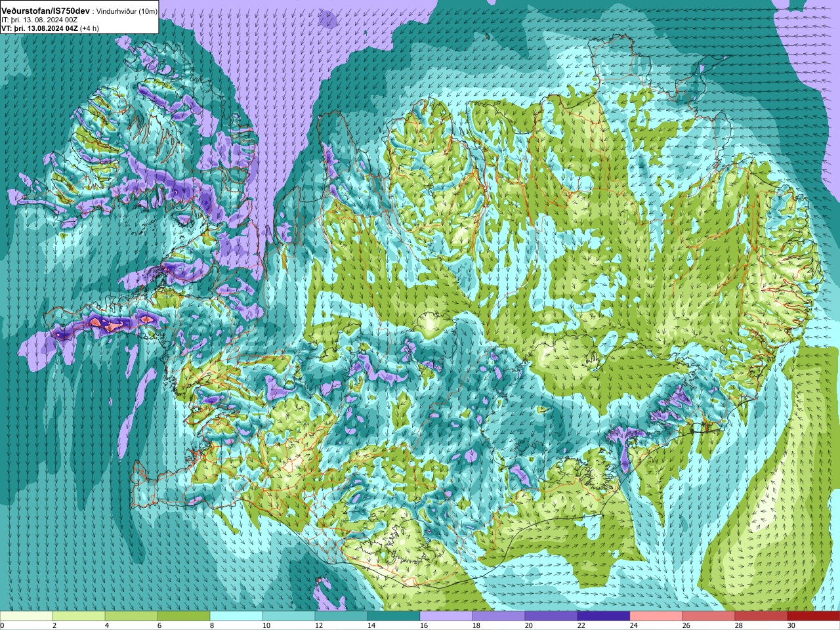Pick the 16–18 lavender legend swatch
Image resolution: width=840 pixels, height=630 pixels.
tap(446, 616)
